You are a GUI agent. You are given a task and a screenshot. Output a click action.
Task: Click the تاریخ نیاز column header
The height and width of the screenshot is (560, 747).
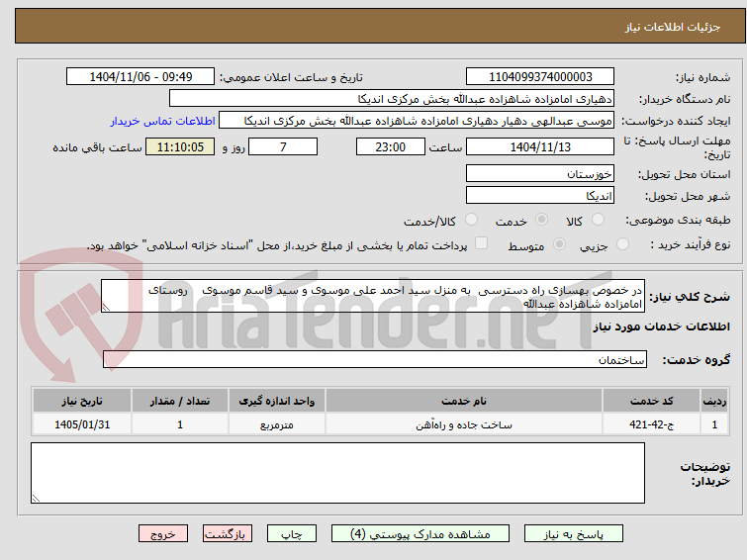click(x=82, y=401)
